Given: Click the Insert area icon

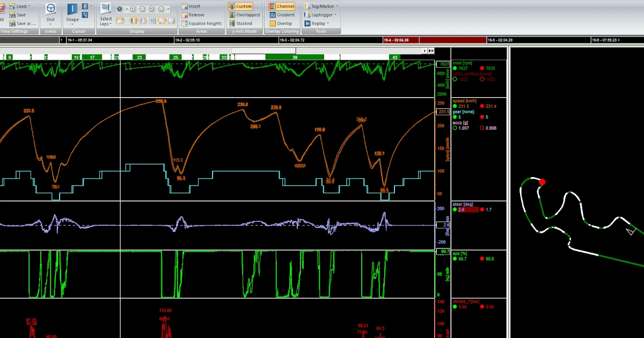Looking at the screenshot, I should [185, 6].
